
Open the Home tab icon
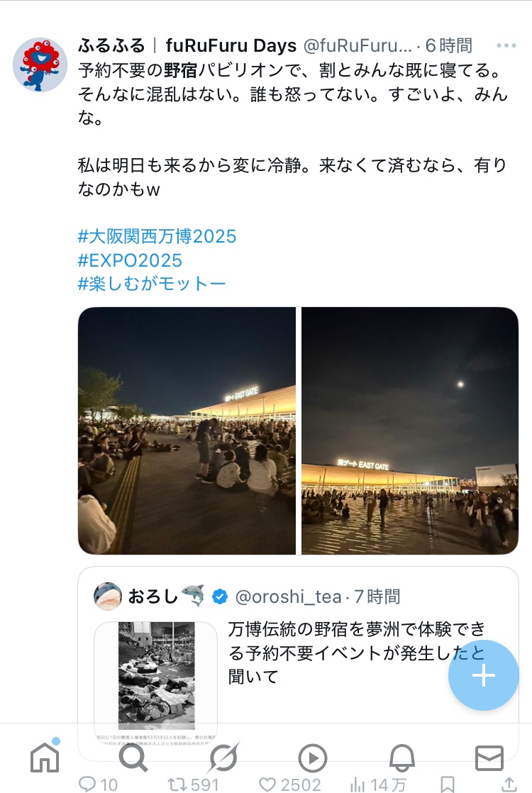tap(45, 757)
